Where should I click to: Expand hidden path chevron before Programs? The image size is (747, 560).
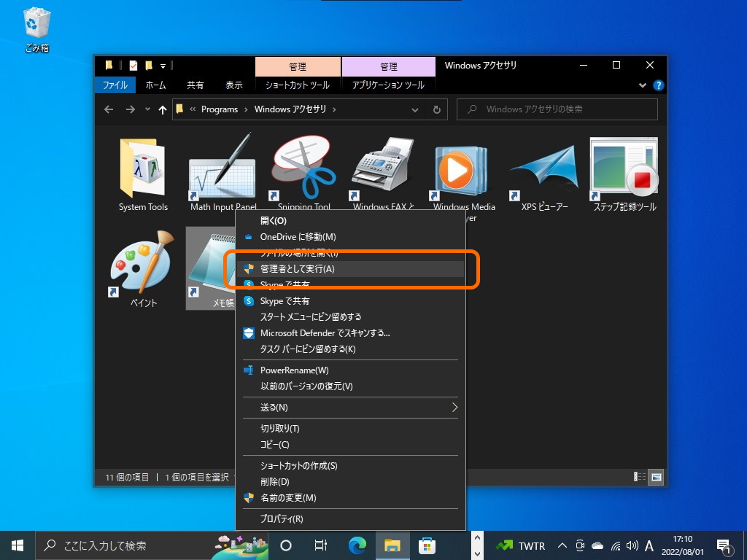[x=193, y=109]
